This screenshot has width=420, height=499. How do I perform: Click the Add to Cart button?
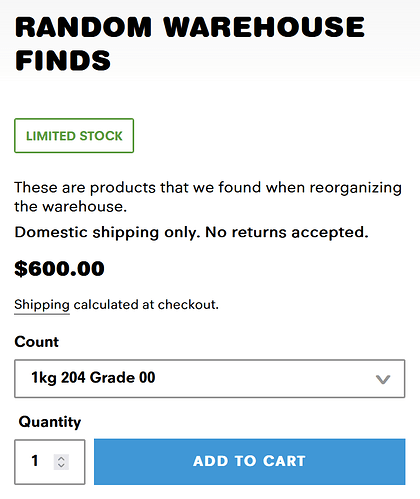249,461
